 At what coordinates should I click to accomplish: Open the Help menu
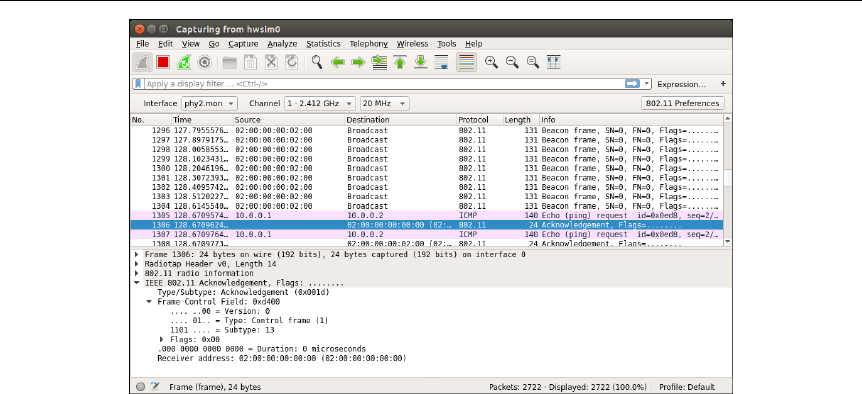pos(473,44)
